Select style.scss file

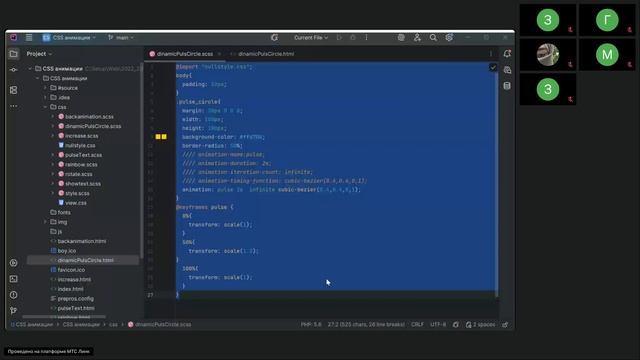[x=77, y=193]
